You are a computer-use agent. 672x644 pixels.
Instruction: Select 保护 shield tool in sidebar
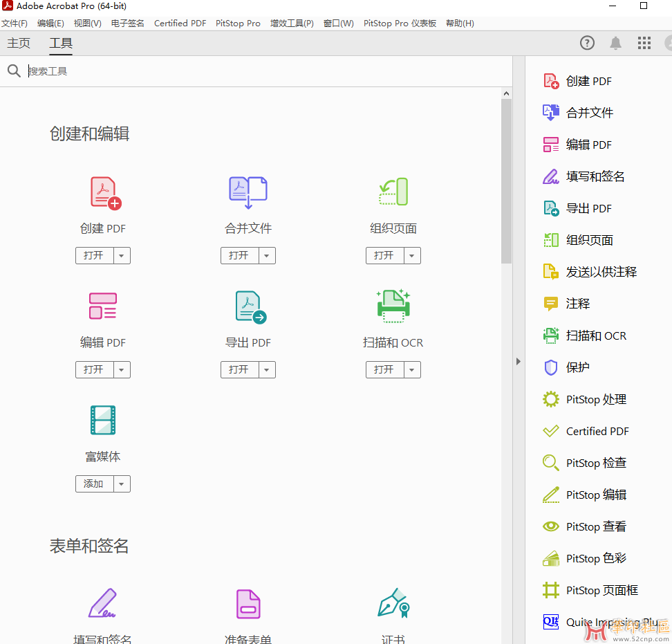point(566,367)
